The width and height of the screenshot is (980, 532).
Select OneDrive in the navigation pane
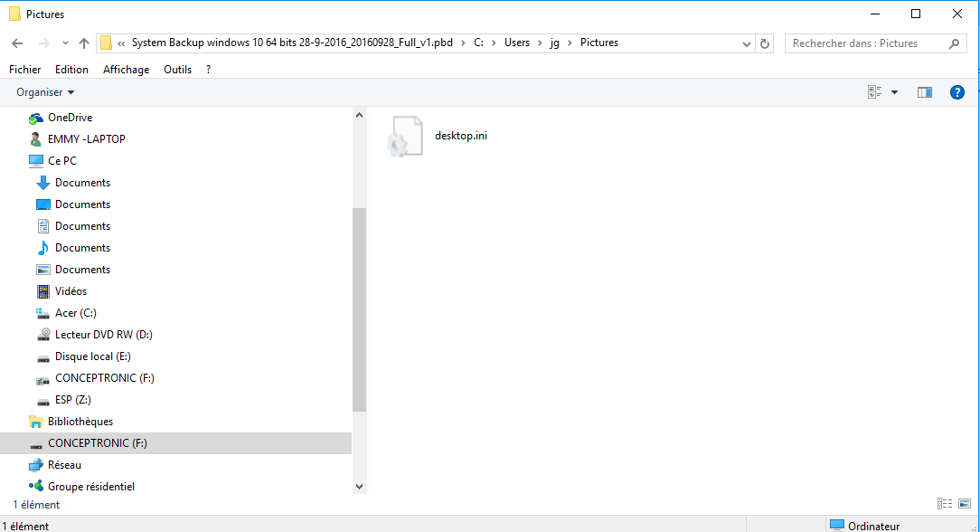[x=70, y=118]
